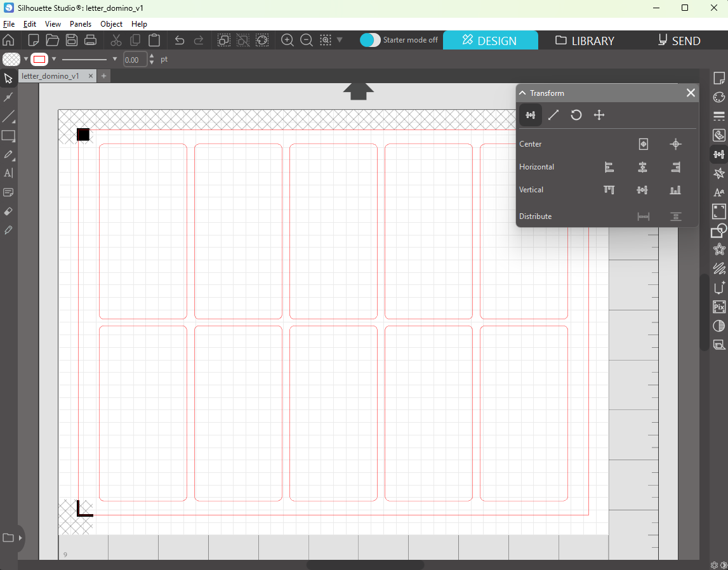Viewport: 728px width, 570px height.
Task: Click Align Top in Vertical row
Action: tap(609, 189)
